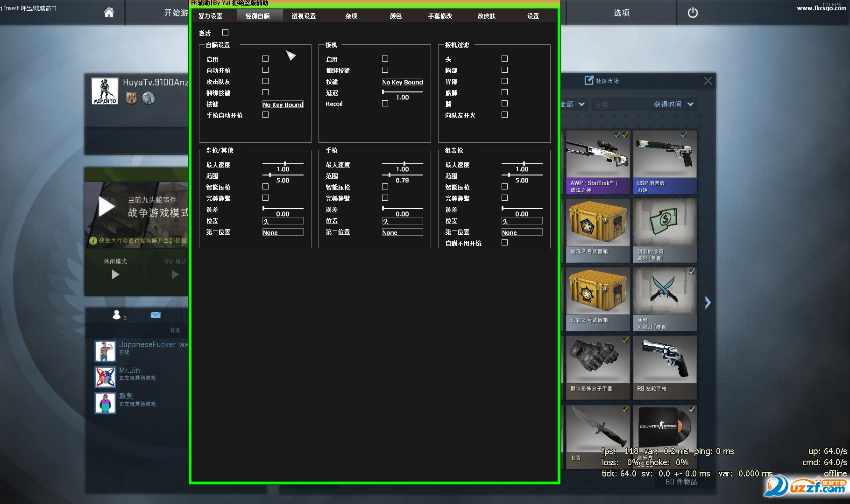Select the default terrorist gloves item

click(597, 368)
